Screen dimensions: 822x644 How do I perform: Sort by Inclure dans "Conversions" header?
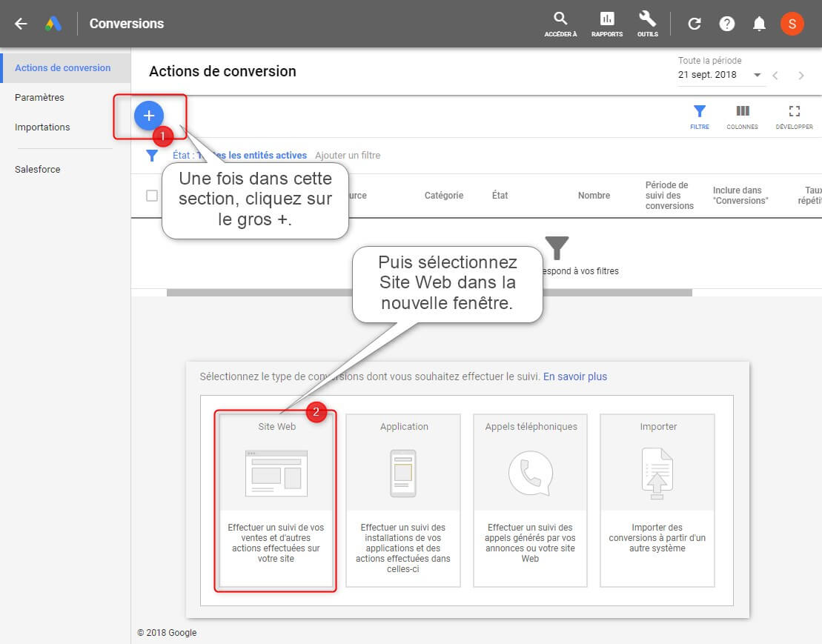pyautogui.click(x=740, y=196)
